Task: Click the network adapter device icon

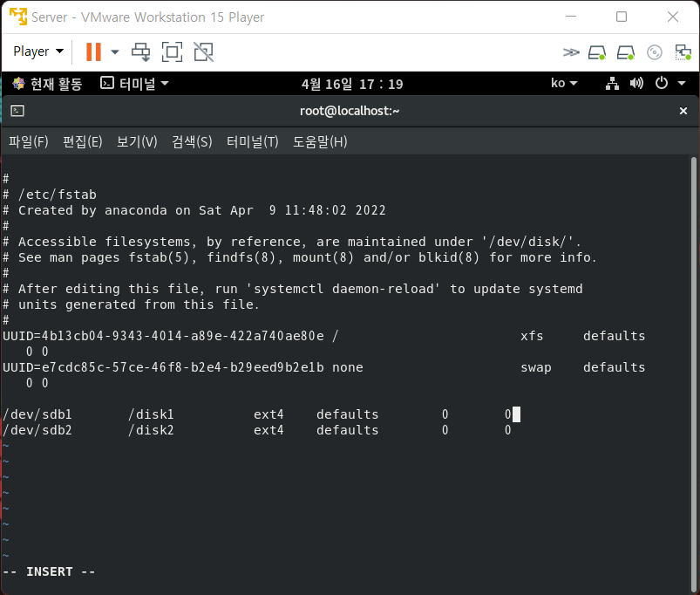Action: point(683,52)
